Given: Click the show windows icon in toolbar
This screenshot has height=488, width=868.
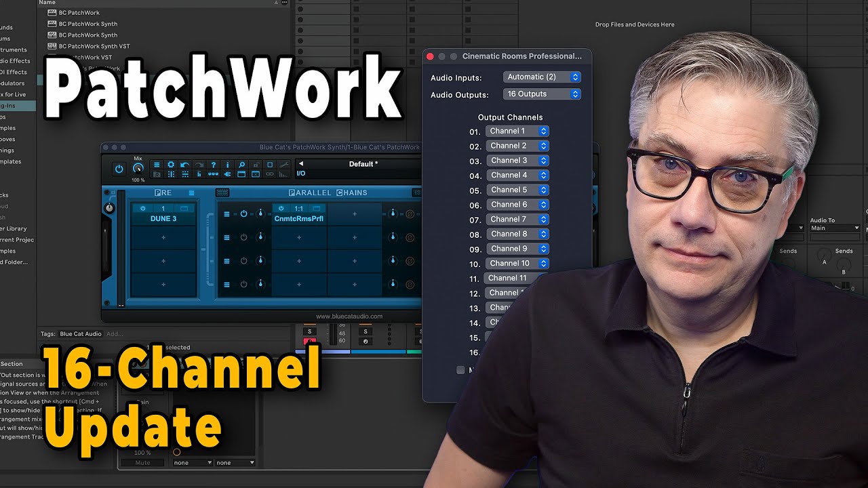Looking at the screenshot, I should point(241,174).
